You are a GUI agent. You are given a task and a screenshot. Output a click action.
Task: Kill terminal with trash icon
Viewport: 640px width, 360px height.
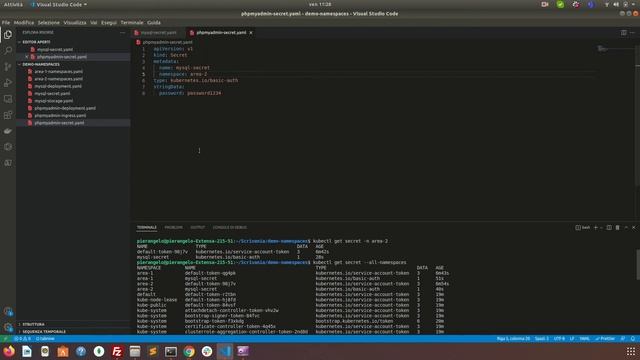pos(617,227)
